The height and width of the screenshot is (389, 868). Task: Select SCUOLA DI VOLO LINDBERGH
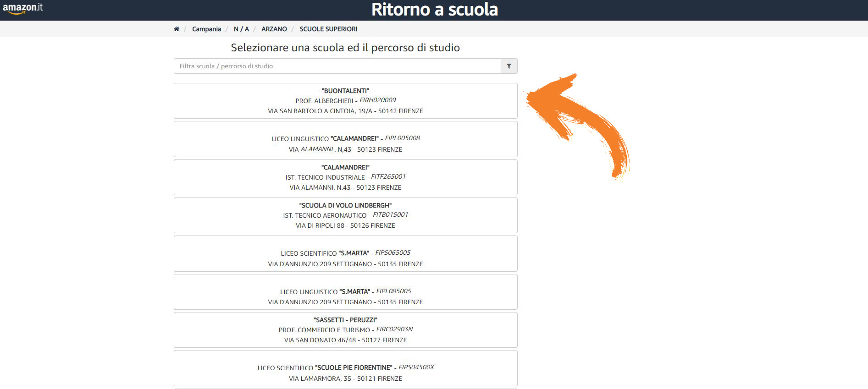[x=345, y=215]
